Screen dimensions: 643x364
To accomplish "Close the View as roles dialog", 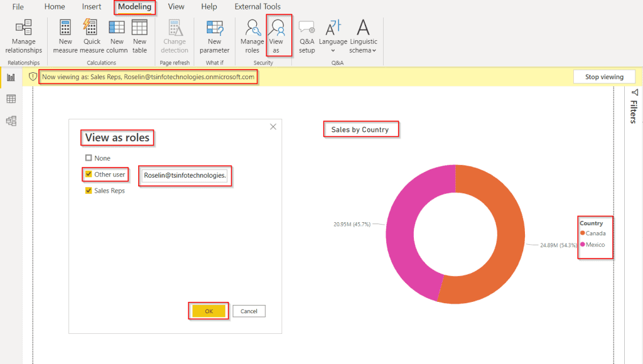I will 273,127.
